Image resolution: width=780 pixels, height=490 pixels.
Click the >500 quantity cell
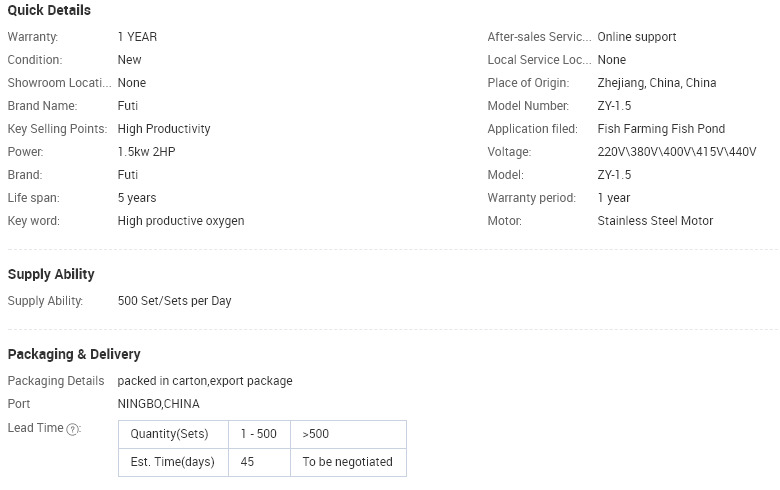click(348, 434)
